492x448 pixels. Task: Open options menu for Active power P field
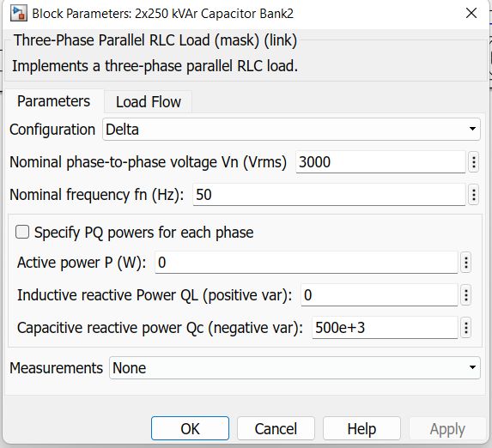[466, 263]
